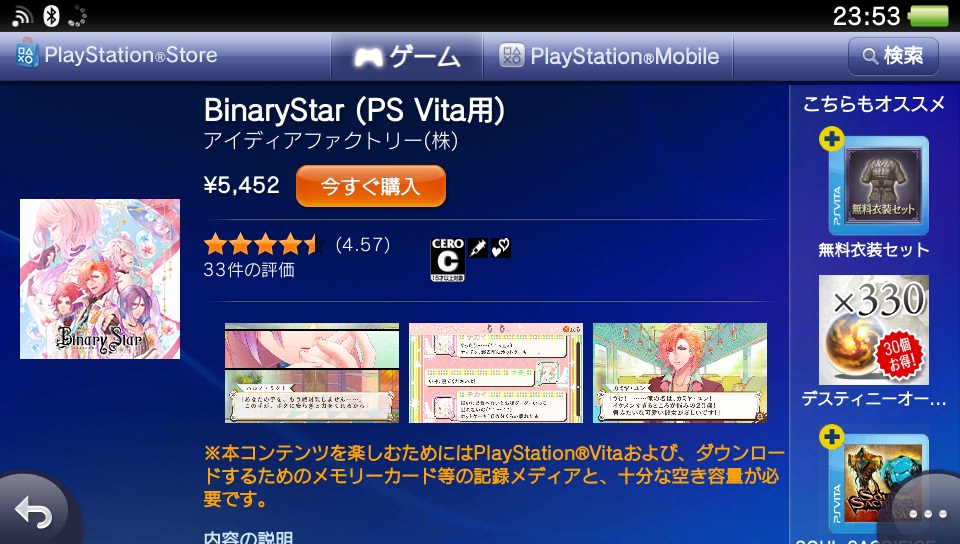Open the BinaryStar cover art image
Viewport: 960px width, 544px height.
100,278
